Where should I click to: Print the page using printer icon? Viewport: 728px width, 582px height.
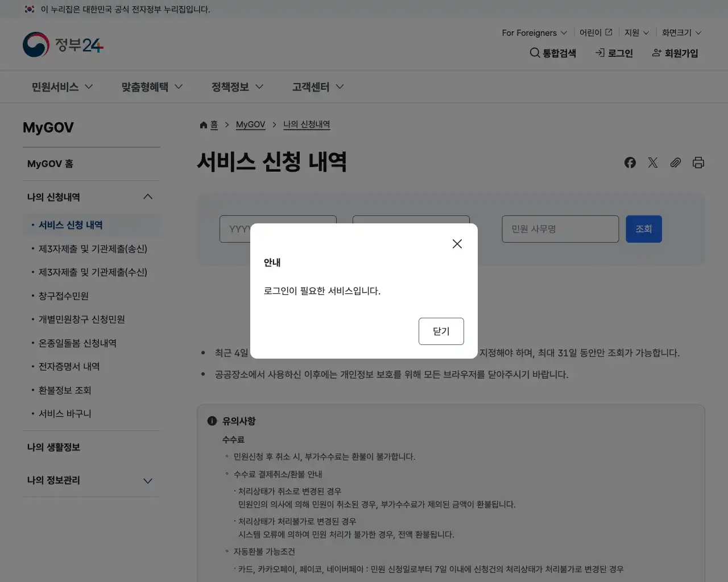698,163
